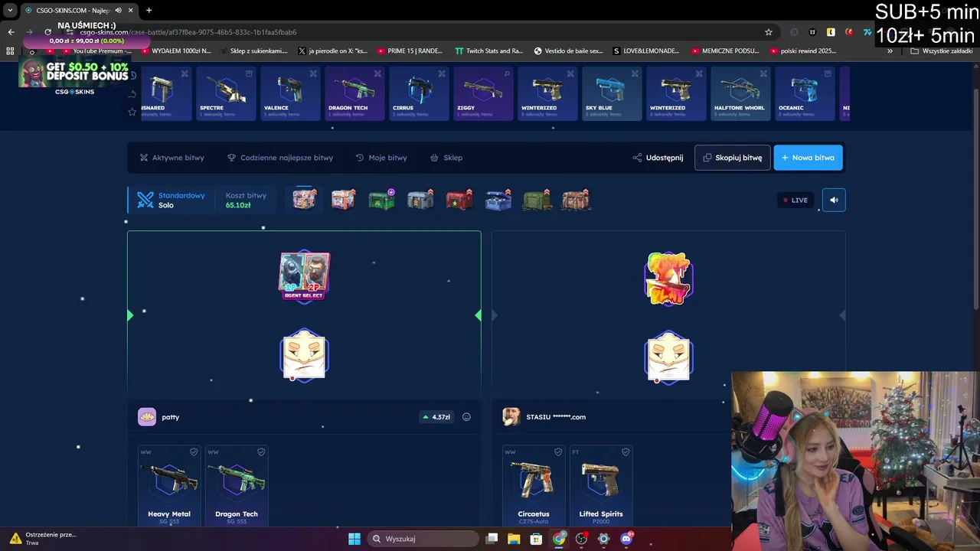The height and width of the screenshot is (551, 980).
Task: Click the emoji reaction icon beside patty
Action: pos(466,417)
